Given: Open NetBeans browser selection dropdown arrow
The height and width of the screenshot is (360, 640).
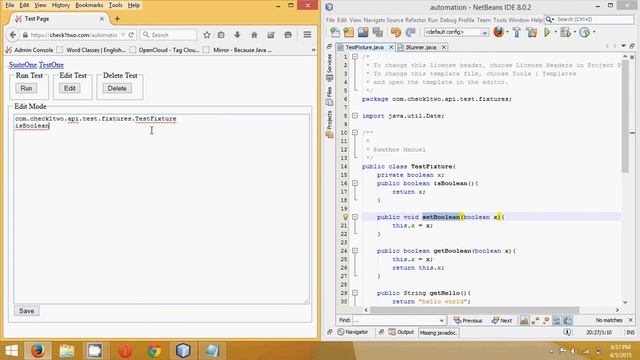Looking at the screenshot, I should pyautogui.click(x=507, y=32).
